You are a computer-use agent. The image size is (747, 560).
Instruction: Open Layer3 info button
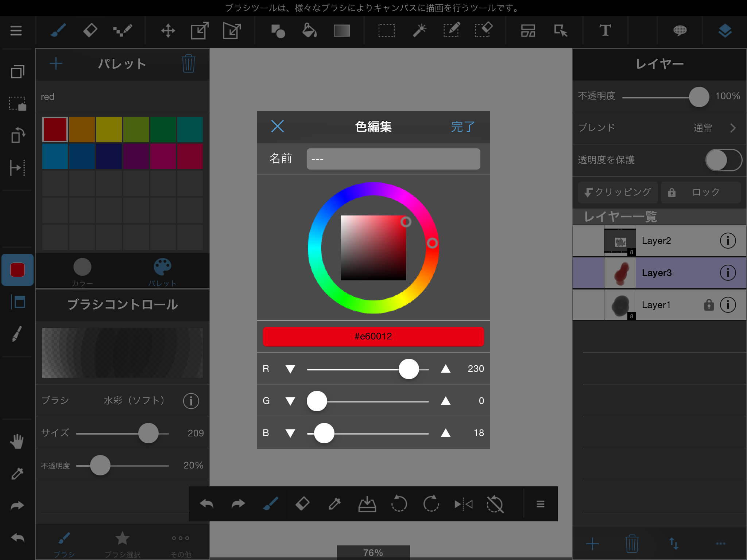tap(728, 273)
